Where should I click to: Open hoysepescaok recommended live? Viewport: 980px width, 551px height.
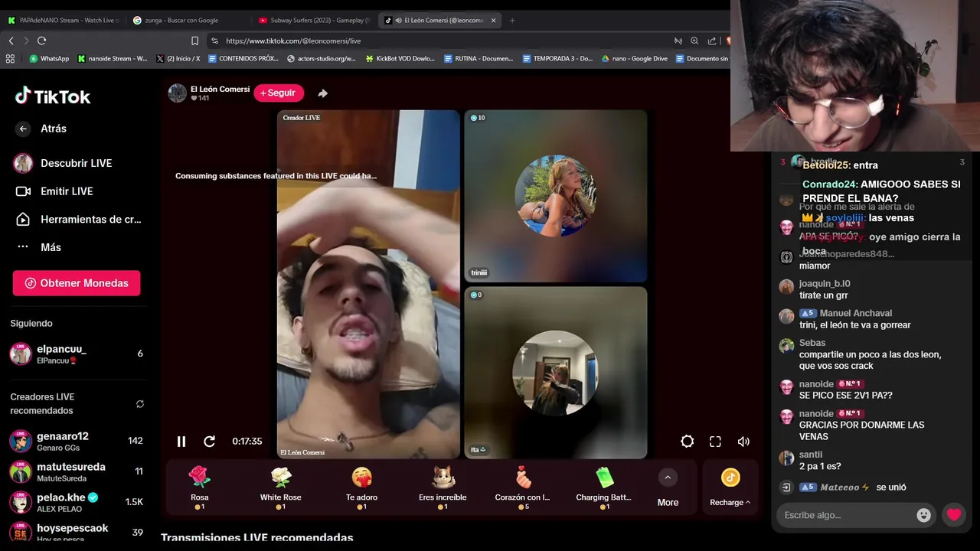[x=77, y=532]
